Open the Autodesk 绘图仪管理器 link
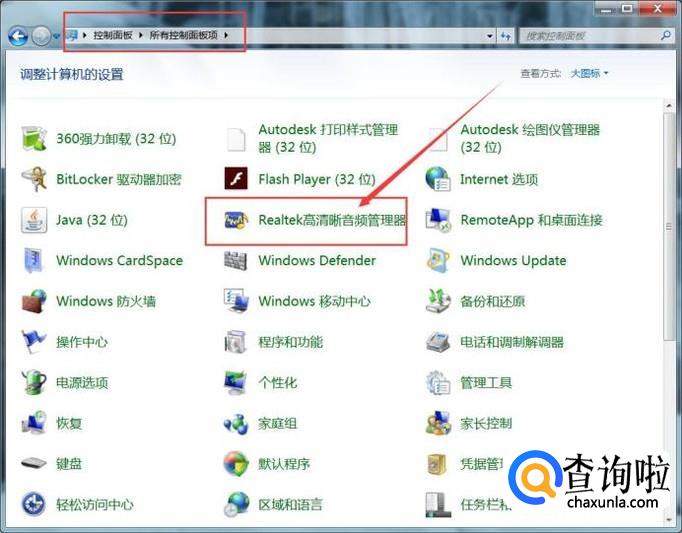The width and height of the screenshot is (682, 533). click(530, 138)
